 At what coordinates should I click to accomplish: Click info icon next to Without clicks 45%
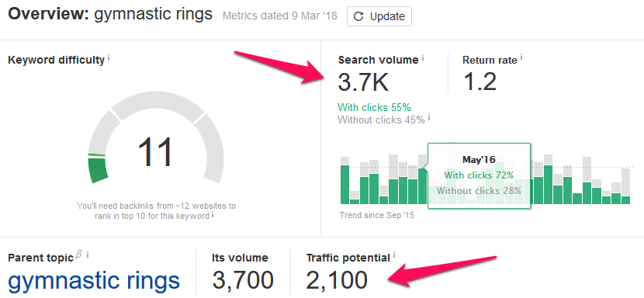coord(429,117)
